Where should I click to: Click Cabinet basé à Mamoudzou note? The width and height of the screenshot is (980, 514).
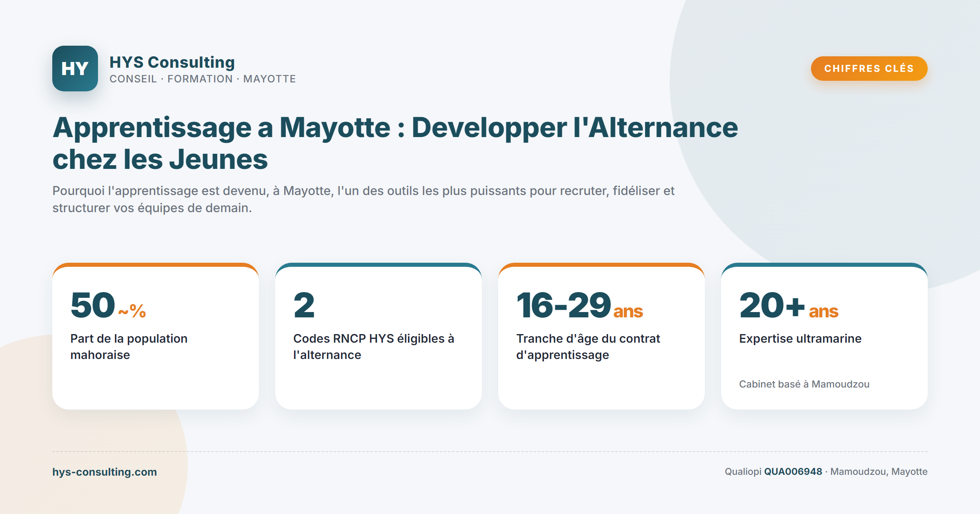[x=804, y=384]
